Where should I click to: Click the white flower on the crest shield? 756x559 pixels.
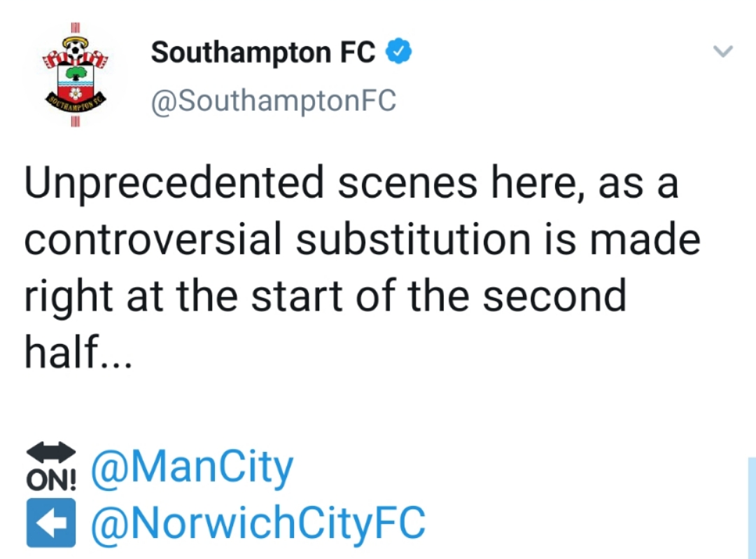pos(76,93)
